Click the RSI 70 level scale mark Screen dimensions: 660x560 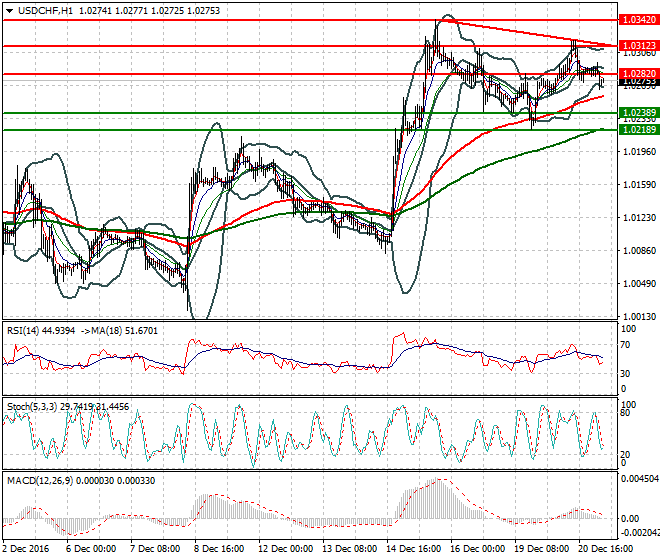(625, 345)
